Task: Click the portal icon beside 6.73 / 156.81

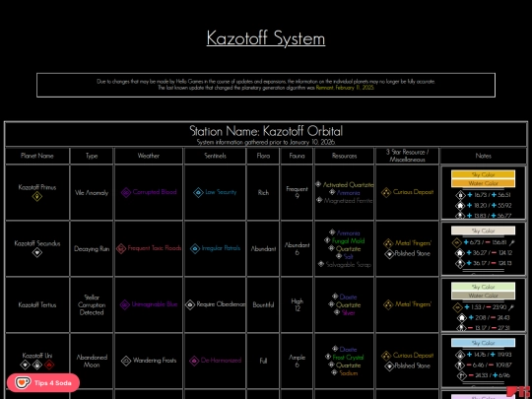Action: pos(457,242)
